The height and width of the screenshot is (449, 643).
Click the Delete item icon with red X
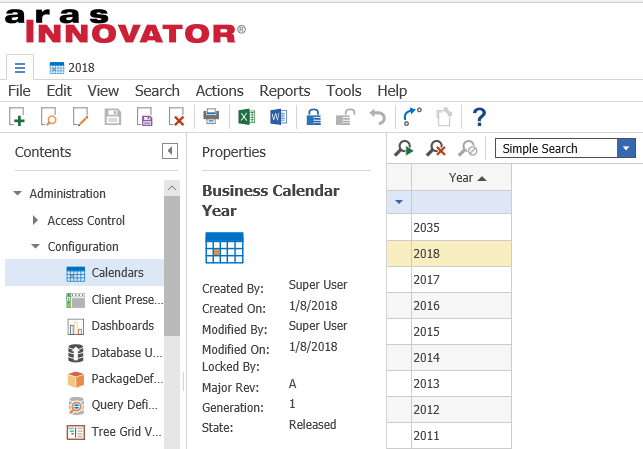(x=177, y=117)
